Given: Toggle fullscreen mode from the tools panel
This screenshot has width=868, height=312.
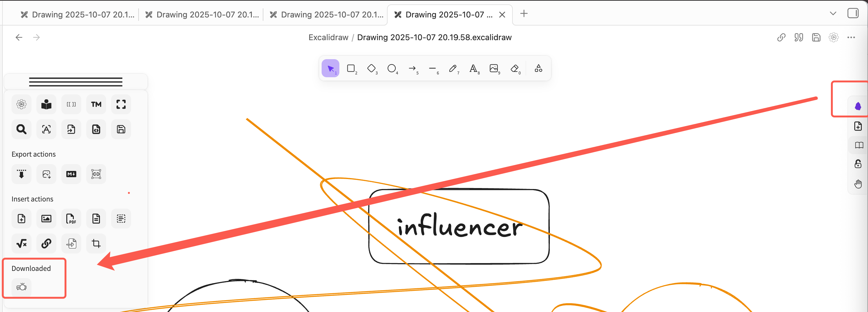Looking at the screenshot, I should [x=121, y=104].
